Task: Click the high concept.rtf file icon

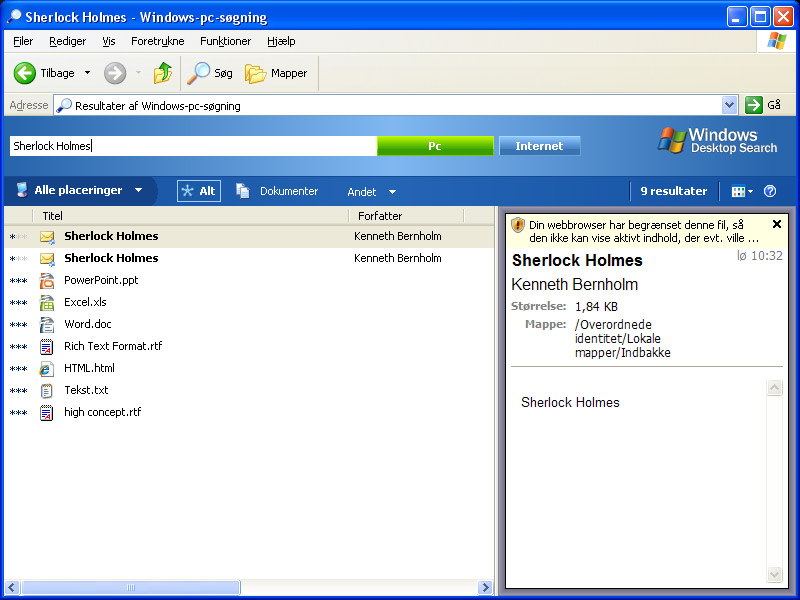Action: (46, 412)
